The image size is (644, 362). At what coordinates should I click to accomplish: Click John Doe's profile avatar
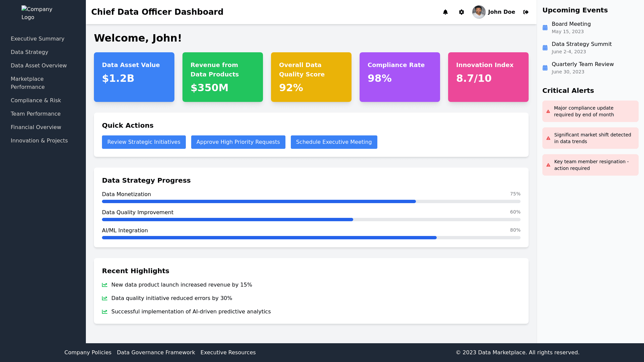click(479, 12)
